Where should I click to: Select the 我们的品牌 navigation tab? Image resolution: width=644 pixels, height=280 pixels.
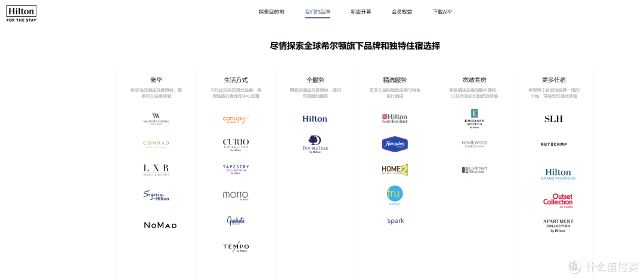click(x=317, y=12)
